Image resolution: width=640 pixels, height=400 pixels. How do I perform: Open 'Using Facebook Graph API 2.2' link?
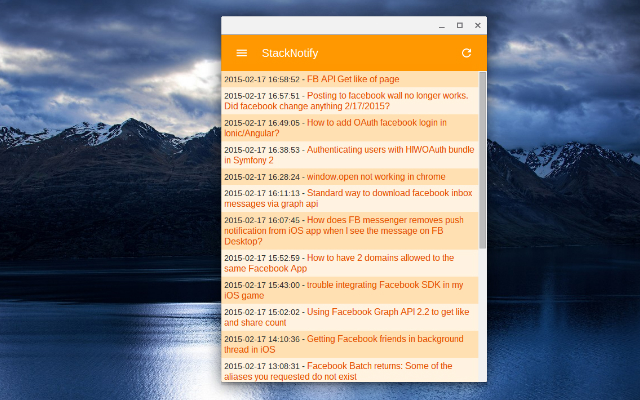[x=347, y=317]
